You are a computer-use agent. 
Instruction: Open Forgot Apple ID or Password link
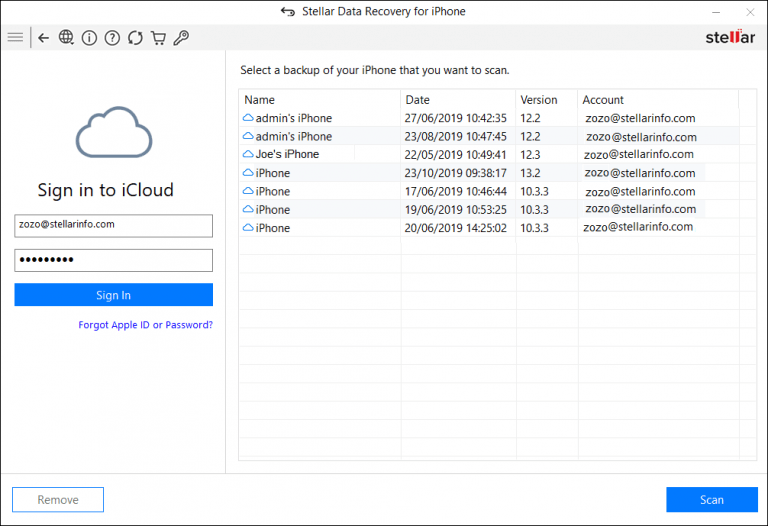(x=146, y=325)
